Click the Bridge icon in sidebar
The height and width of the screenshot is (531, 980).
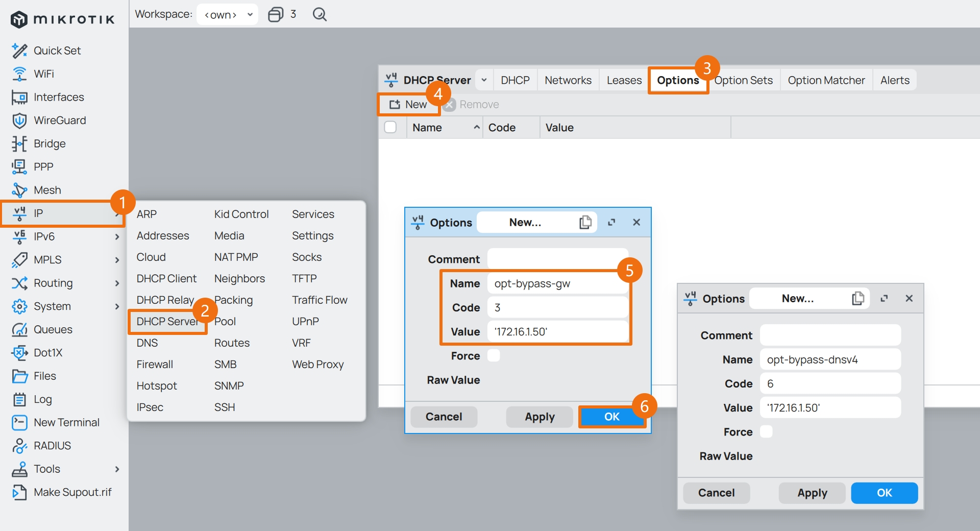(19, 143)
